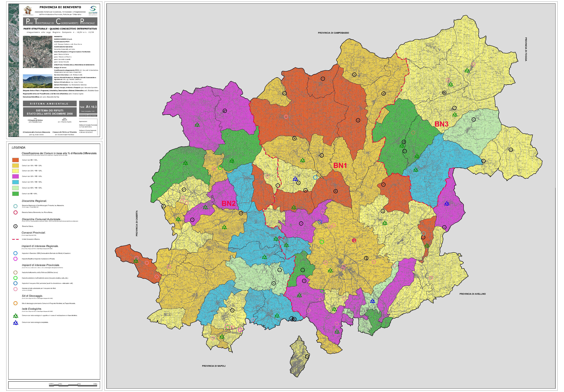
Task: Click the teal regional landfill marker on the map
Action: 424,233
